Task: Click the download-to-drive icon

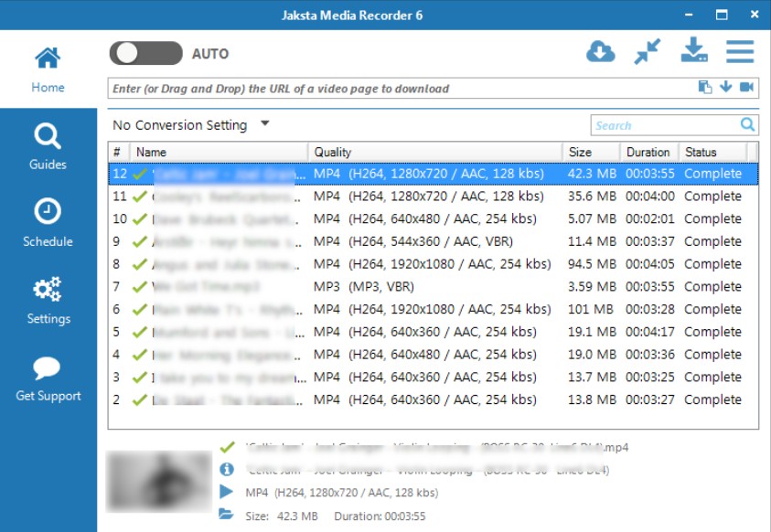Action: pos(694,50)
